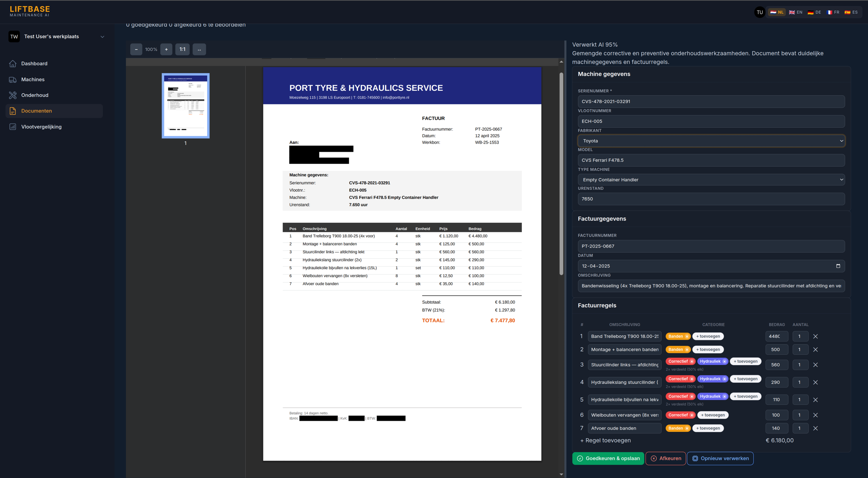
Task: Click the zoom in plus button
Action: 166,50
